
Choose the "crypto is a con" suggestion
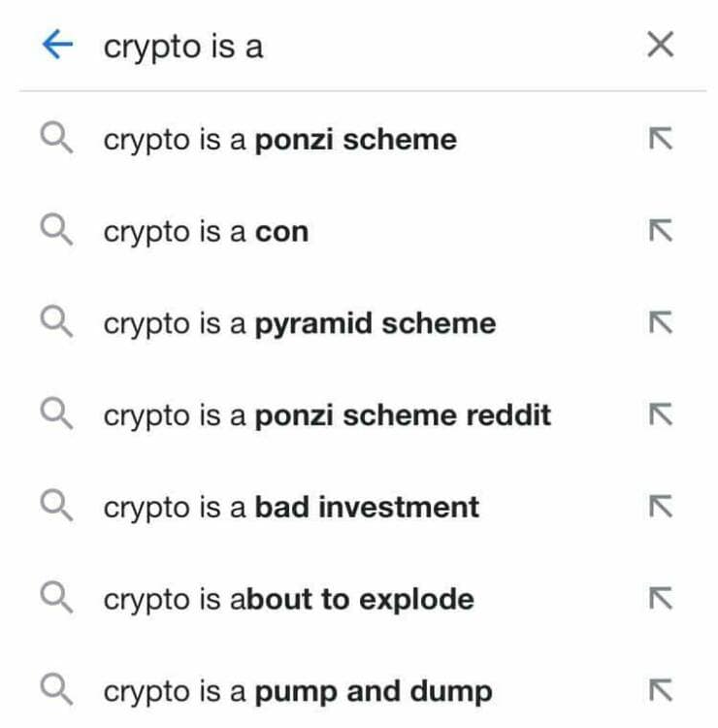(x=206, y=232)
